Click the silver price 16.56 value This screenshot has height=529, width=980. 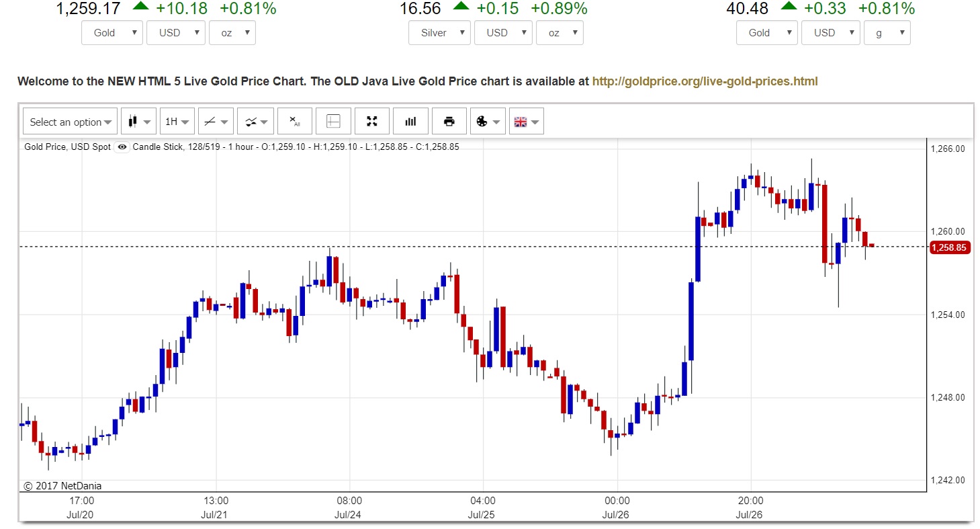pyautogui.click(x=420, y=9)
